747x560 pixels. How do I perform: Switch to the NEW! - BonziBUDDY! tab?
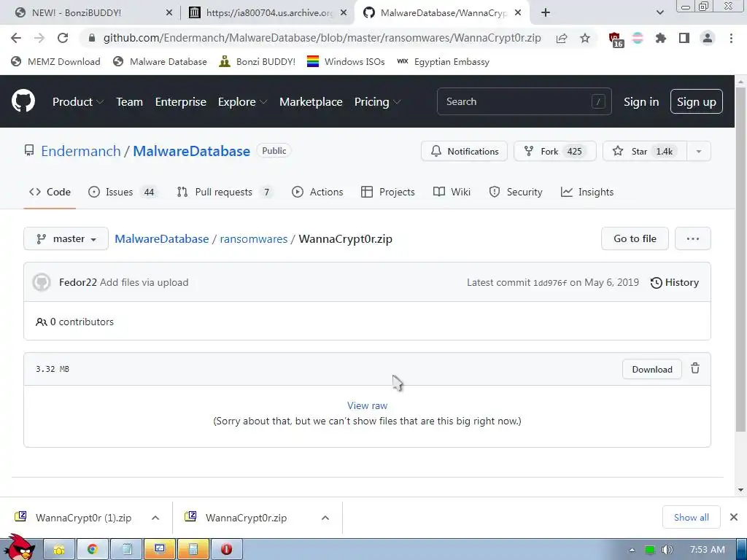[x=90, y=13]
